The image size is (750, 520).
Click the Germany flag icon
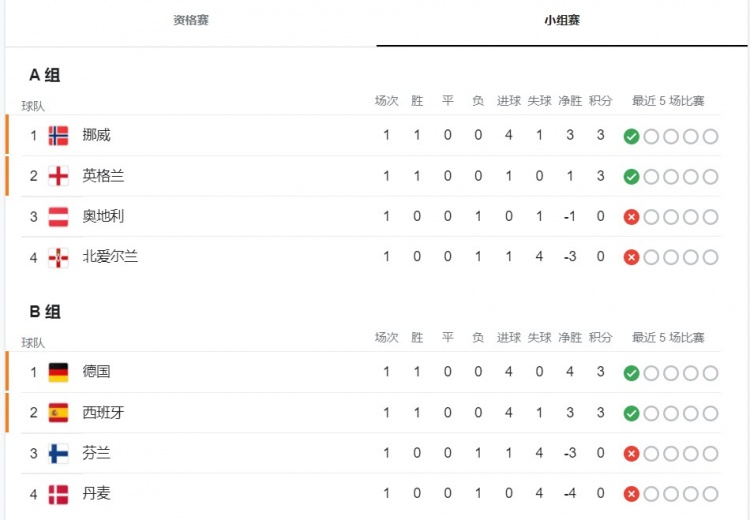[58, 372]
